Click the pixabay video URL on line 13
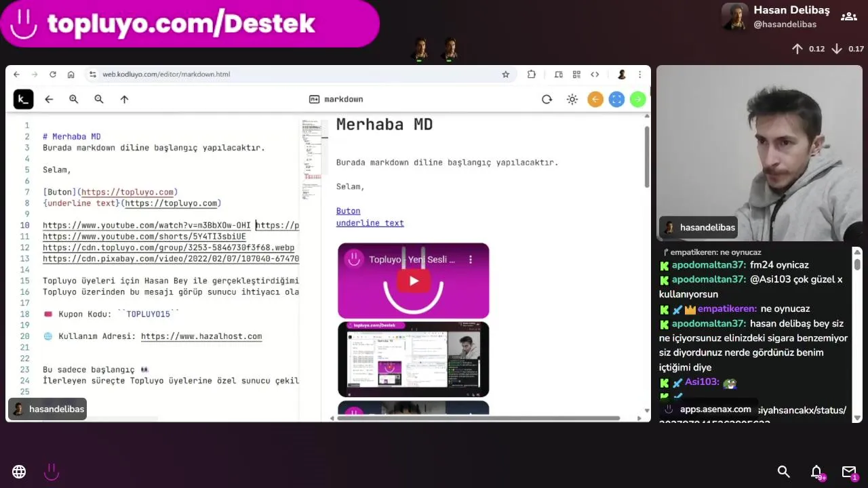 [171, 259]
